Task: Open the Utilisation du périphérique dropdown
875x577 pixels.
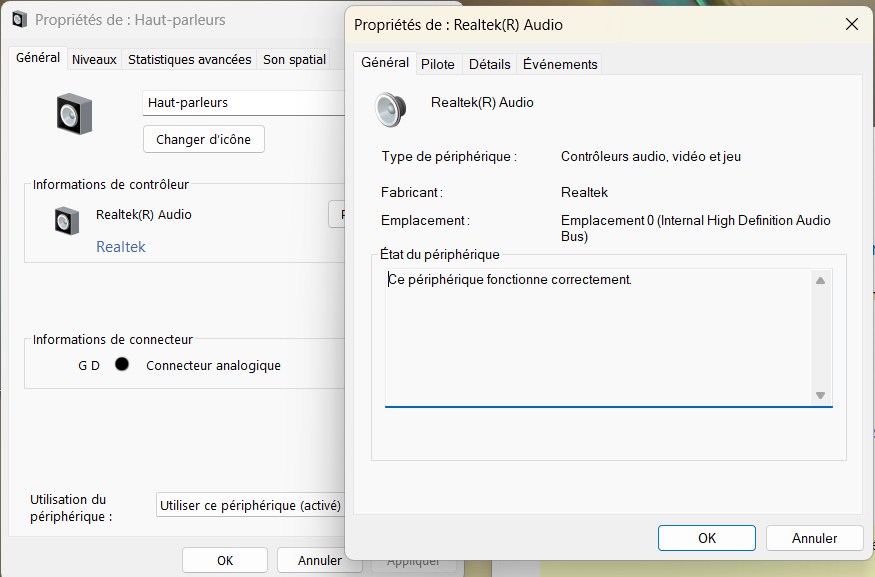Action: 251,505
